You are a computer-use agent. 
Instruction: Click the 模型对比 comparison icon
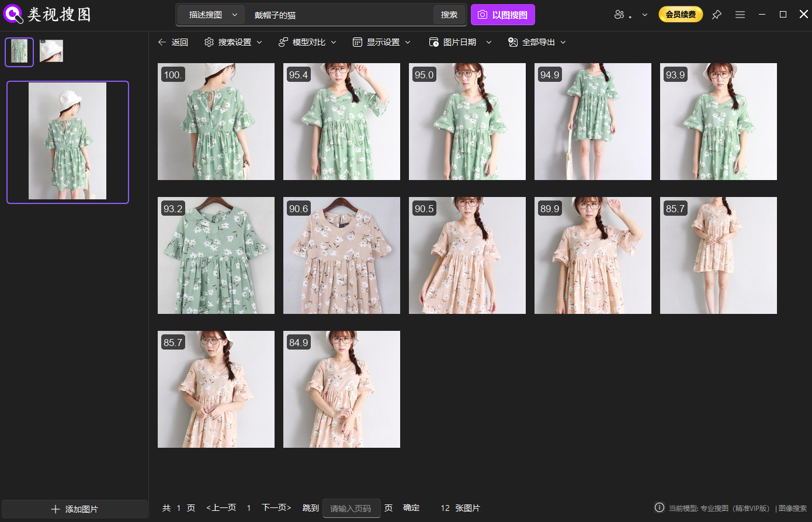click(x=283, y=42)
